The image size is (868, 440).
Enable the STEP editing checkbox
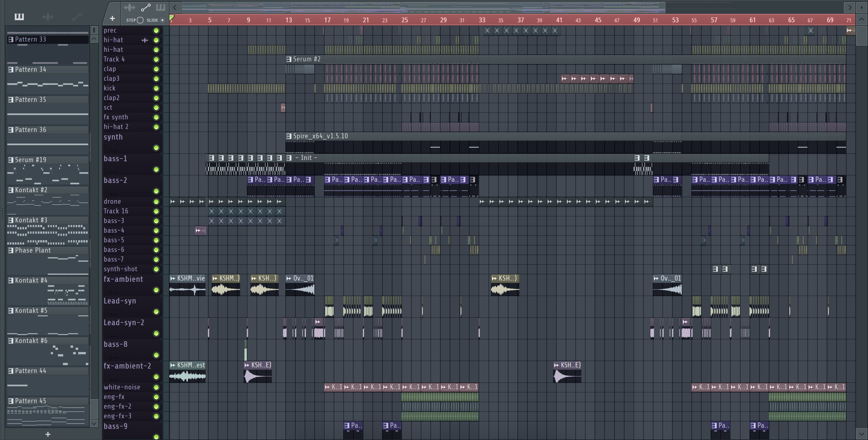point(140,20)
